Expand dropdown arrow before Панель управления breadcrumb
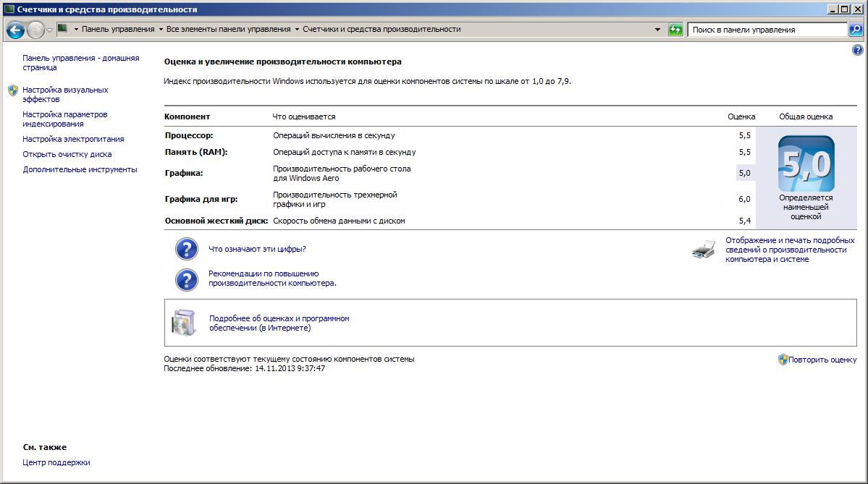 [x=76, y=30]
